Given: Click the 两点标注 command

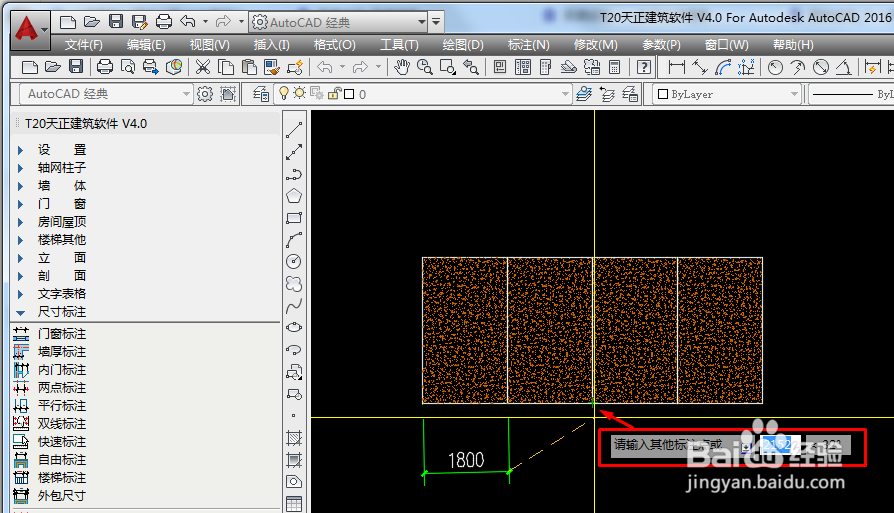Looking at the screenshot, I should coord(62,388).
